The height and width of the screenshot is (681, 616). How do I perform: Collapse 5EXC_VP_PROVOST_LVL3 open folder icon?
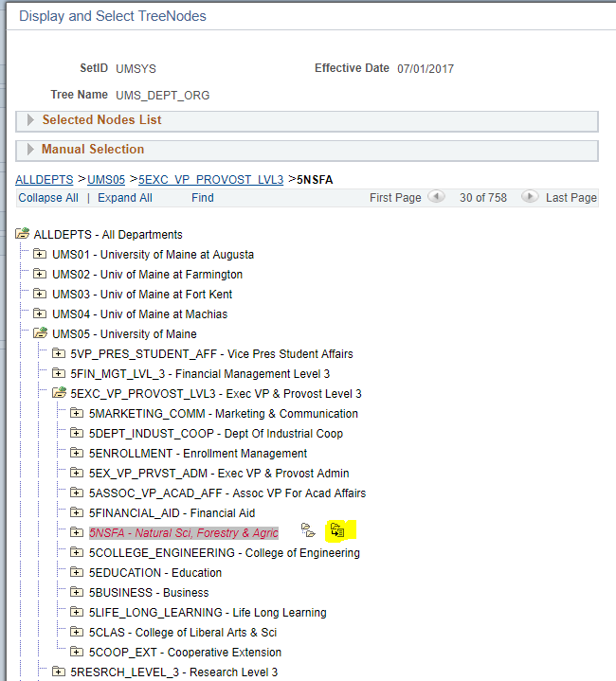click(59, 393)
